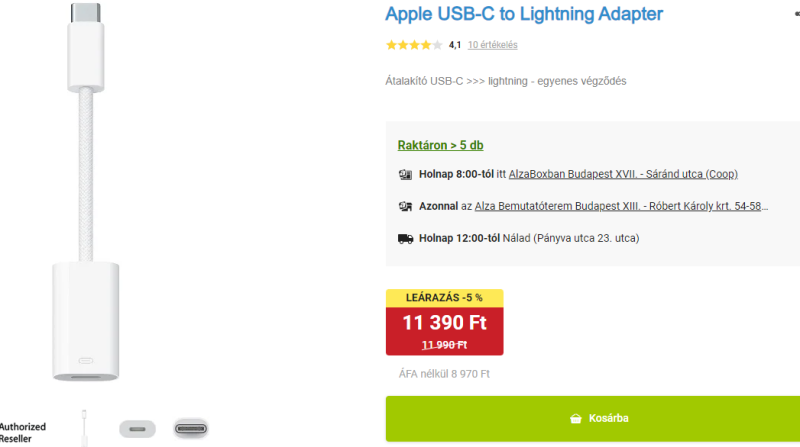Select the Lightning port thumbnail

click(137, 429)
